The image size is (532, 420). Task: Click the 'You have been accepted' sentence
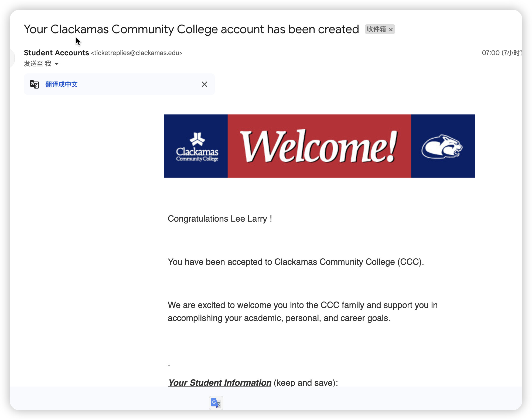coord(296,262)
